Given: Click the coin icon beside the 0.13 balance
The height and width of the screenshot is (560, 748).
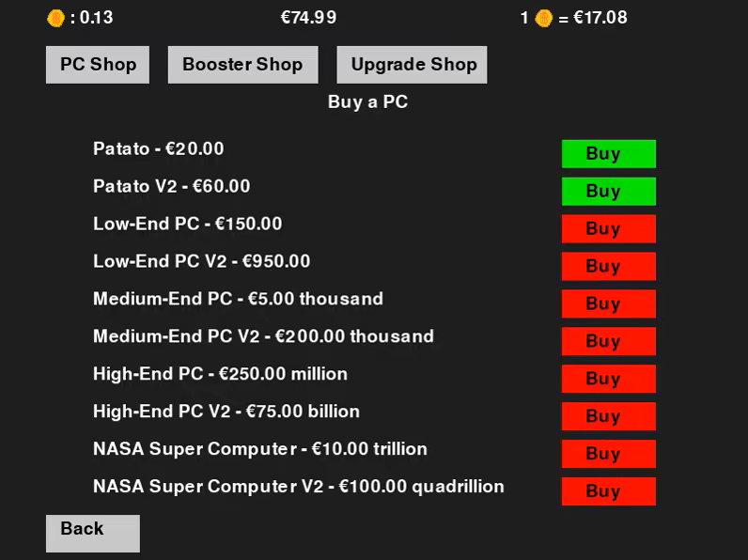Looking at the screenshot, I should pyautogui.click(x=55, y=18).
